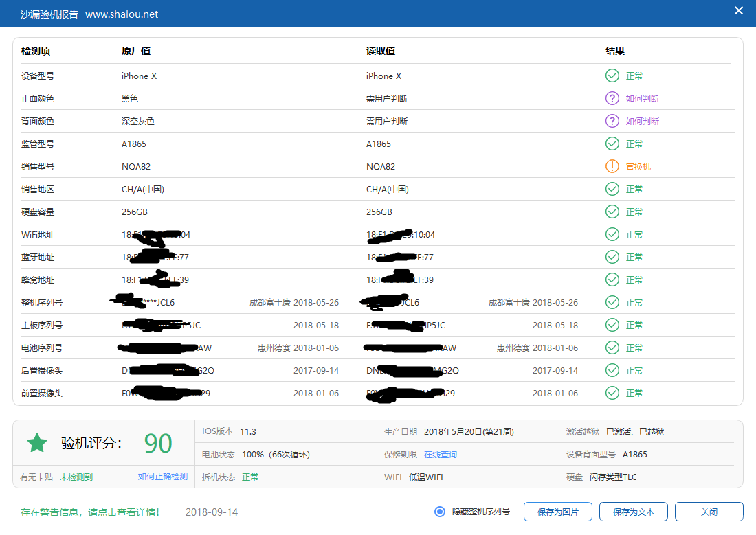Viewport: 756px width, 535px height.
Task: Click the 设备背面型号 A1865 value
Action: 634,455
